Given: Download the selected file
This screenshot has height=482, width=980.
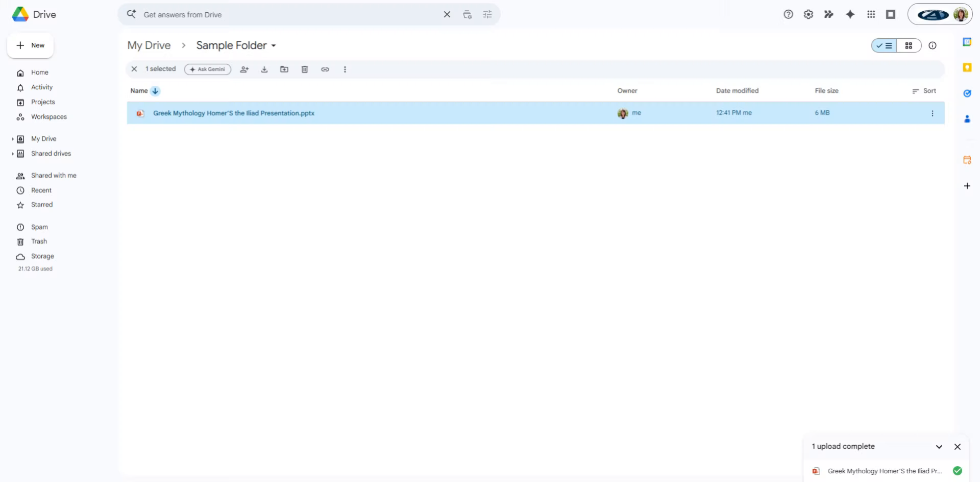Looking at the screenshot, I should 264,69.
